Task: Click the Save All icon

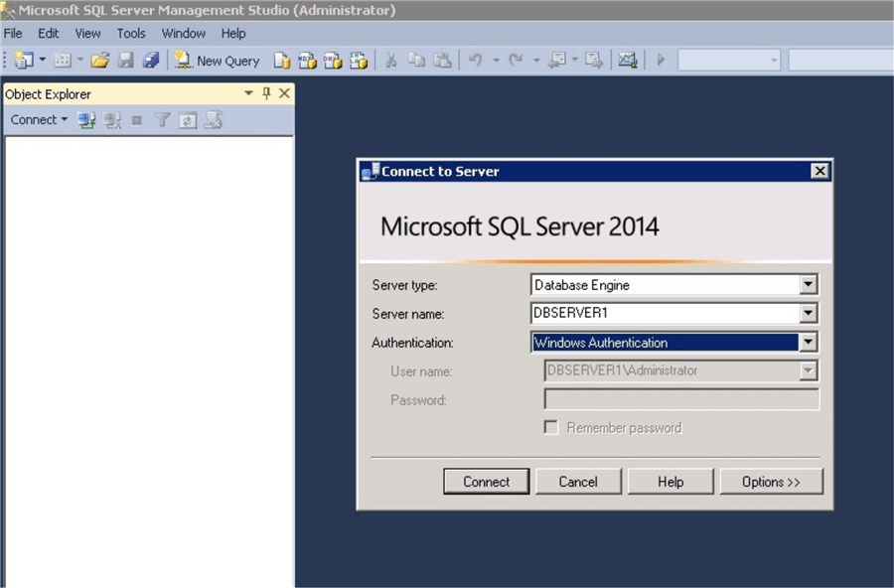Action: 151,60
